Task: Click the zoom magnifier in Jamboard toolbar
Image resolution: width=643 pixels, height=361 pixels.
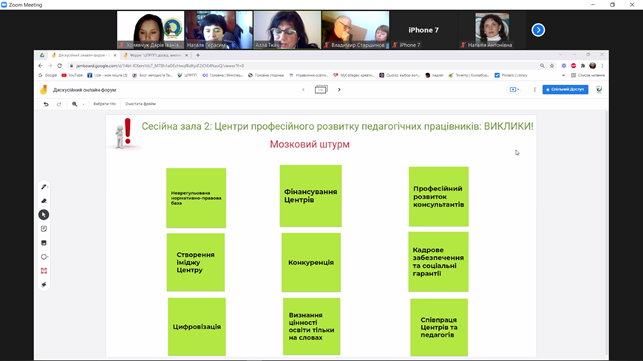Action: click(74, 104)
